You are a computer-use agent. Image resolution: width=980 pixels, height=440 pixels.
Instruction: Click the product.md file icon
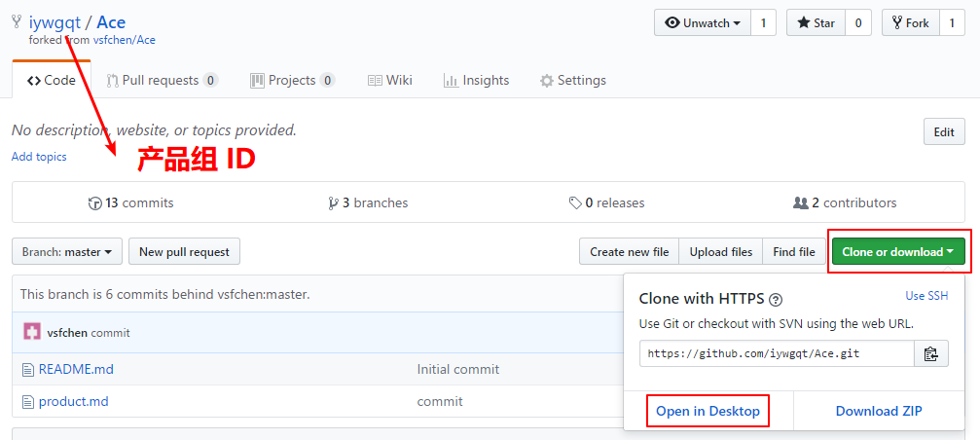tap(27, 402)
